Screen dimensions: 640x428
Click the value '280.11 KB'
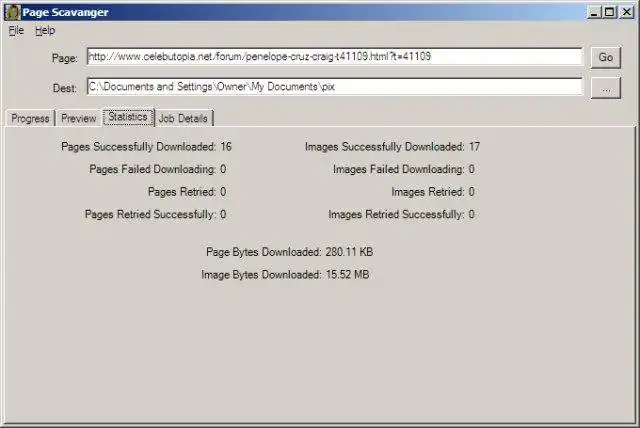point(349,252)
